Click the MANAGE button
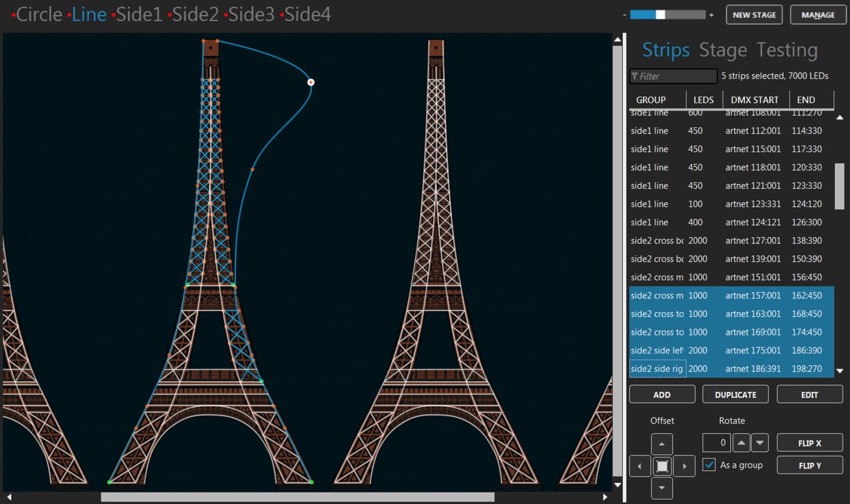 click(x=818, y=15)
